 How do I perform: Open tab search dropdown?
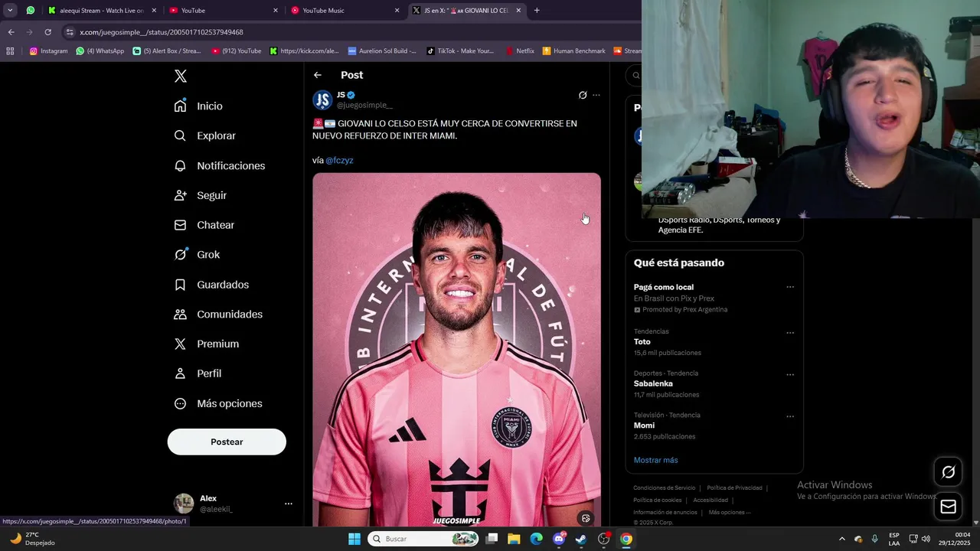pos(10,11)
